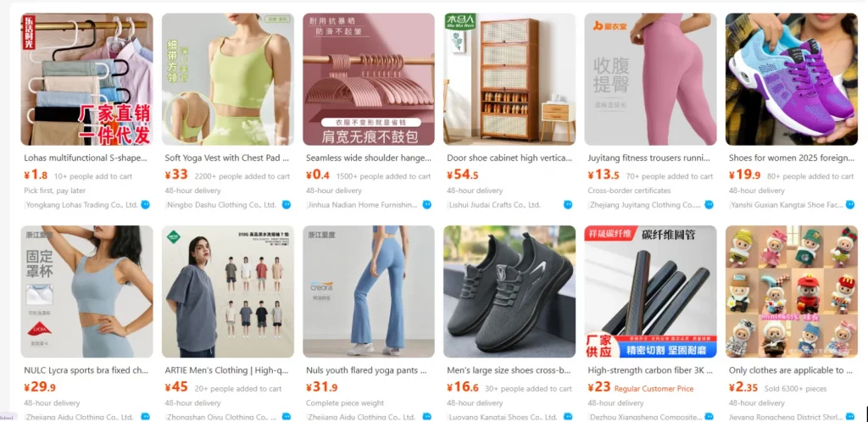Open chat icon next to Zhejiang Juyitang Clothing
This screenshot has height=422, width=868.
709,204
